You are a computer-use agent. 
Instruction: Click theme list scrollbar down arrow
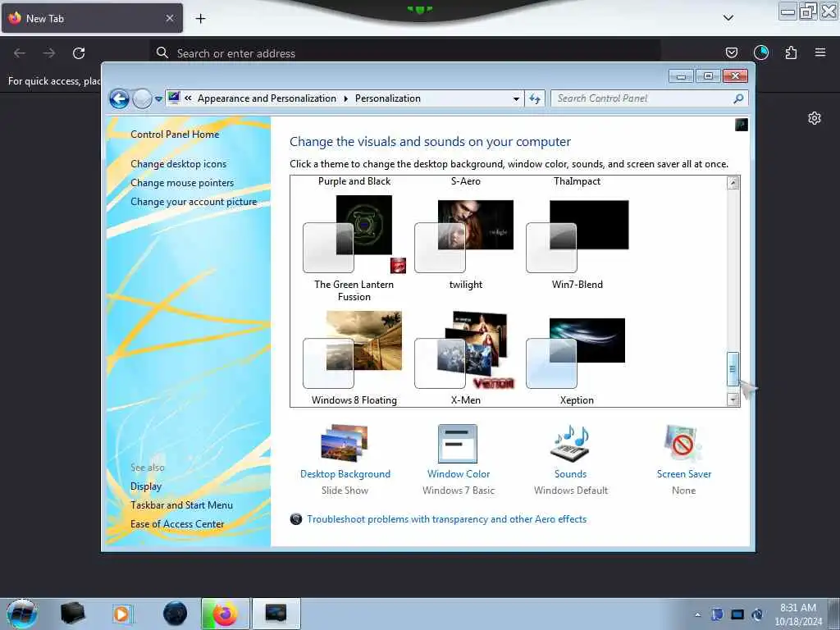click(x=733, y=399)
